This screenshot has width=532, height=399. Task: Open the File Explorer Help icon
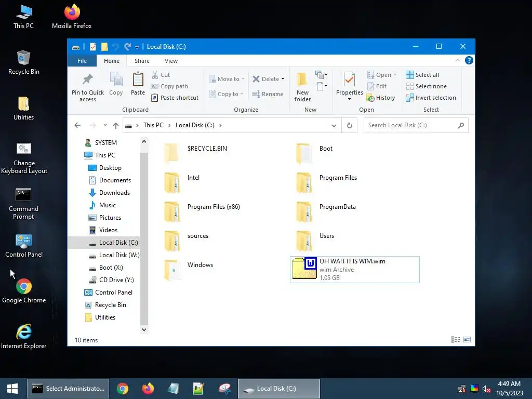coord(469,60)
